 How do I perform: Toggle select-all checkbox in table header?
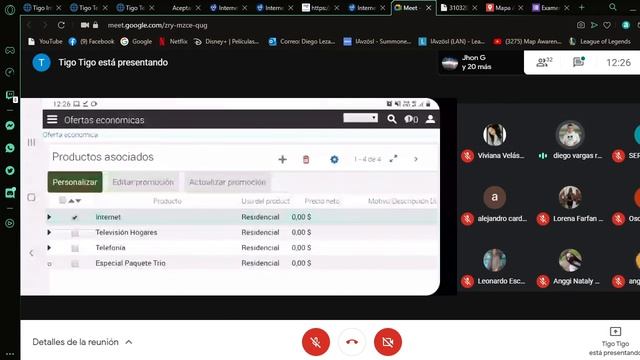[x=62, y=200]
